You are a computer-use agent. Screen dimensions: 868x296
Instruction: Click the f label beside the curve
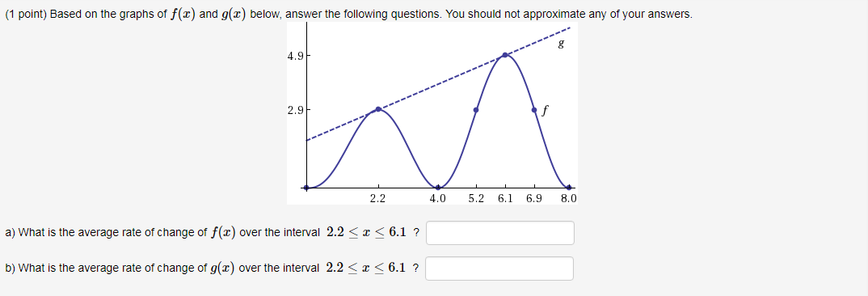(x=546, y=110)
